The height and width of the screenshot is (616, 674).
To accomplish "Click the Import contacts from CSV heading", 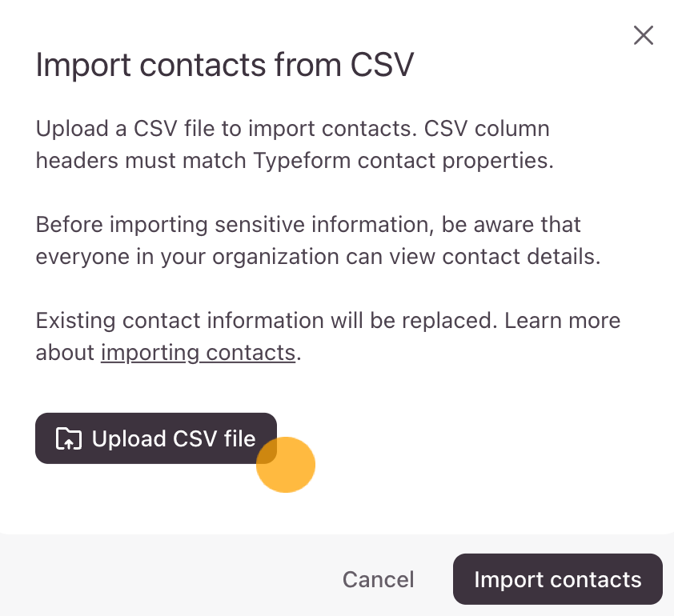I will [224, 65].
